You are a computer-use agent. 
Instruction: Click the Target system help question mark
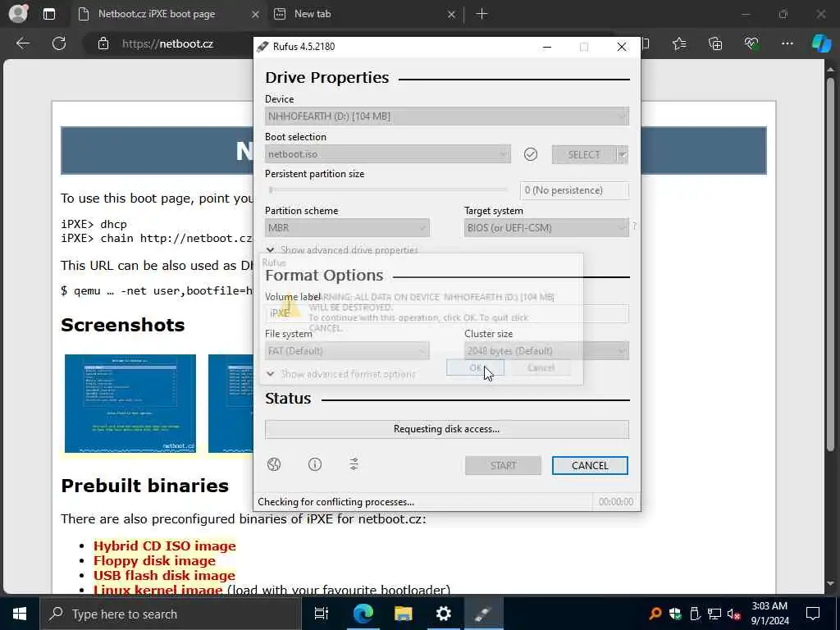point(634,226)
